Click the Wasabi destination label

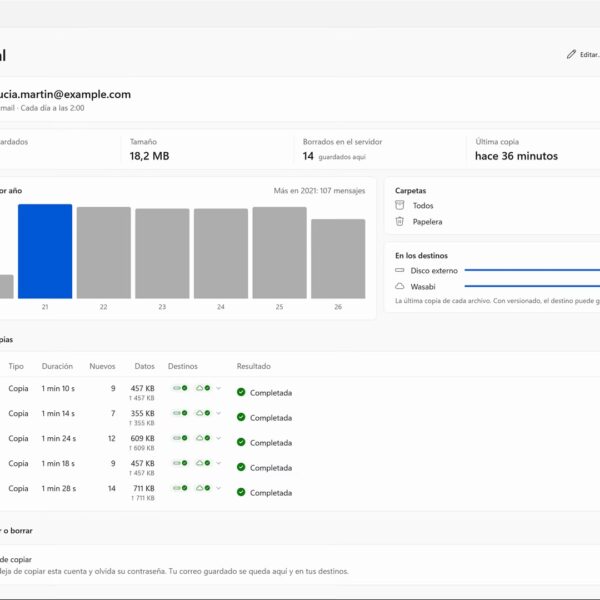(423, 287)
